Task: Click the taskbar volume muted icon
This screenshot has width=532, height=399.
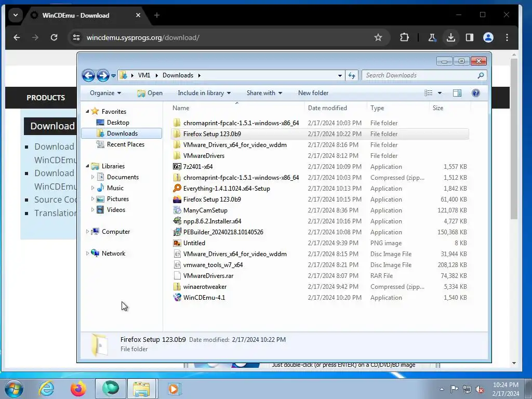Action: pyautogui.click(x=480, y=389)
